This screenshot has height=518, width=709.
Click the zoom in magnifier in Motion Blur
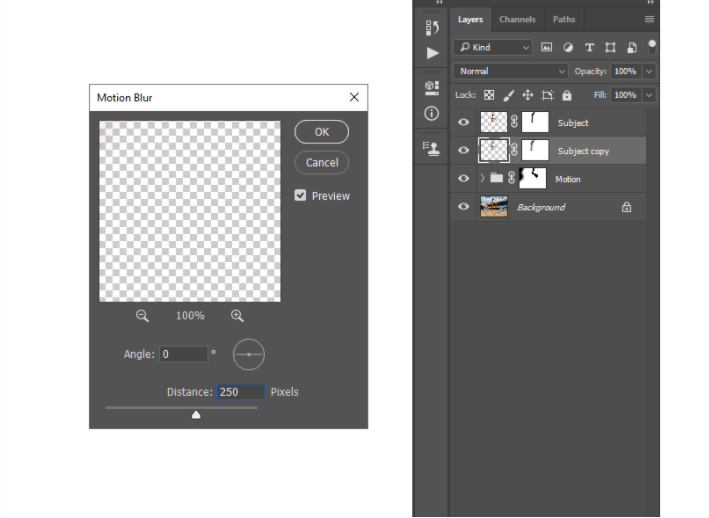(237, 316)
